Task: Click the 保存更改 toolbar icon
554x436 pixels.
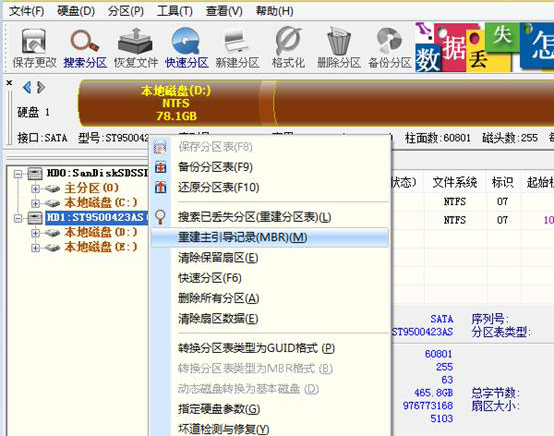Action: click(x=34, y=48)
